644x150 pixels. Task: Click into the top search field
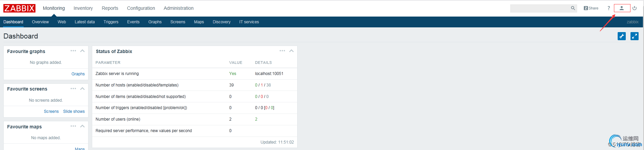tap(540, 8)
